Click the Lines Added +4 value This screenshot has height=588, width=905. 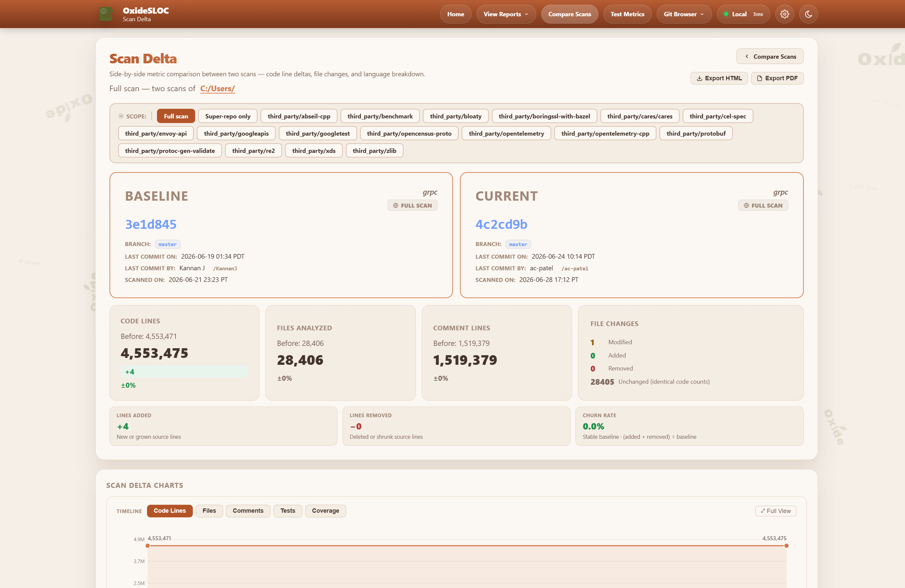tap(123, 426)
